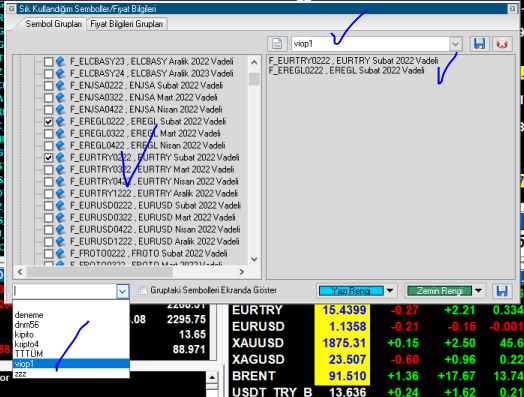
Task: Click the new group document icon beside viop1
Action: 277,44
